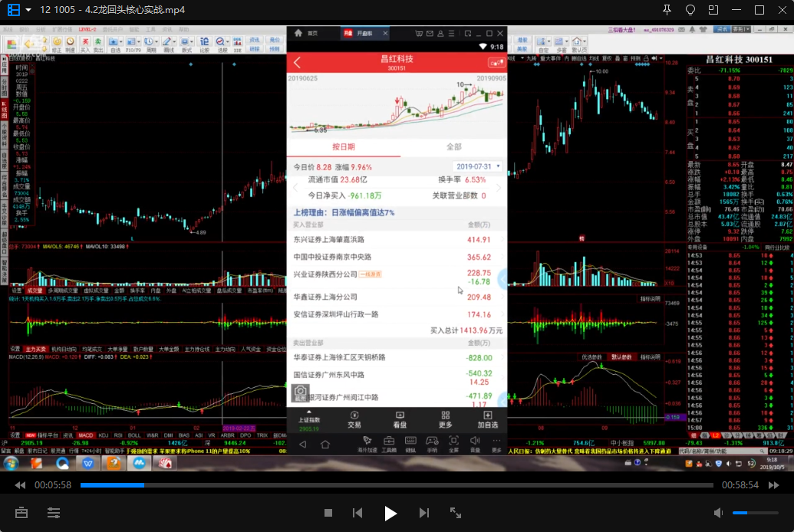Seek on the video progress bar

397,485
